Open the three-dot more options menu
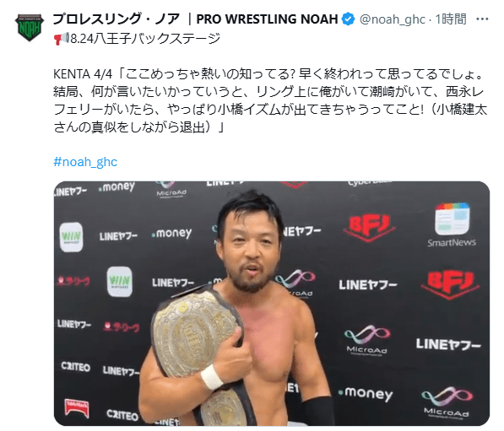Viewport: 504px width, 431px height. (482, 19)
